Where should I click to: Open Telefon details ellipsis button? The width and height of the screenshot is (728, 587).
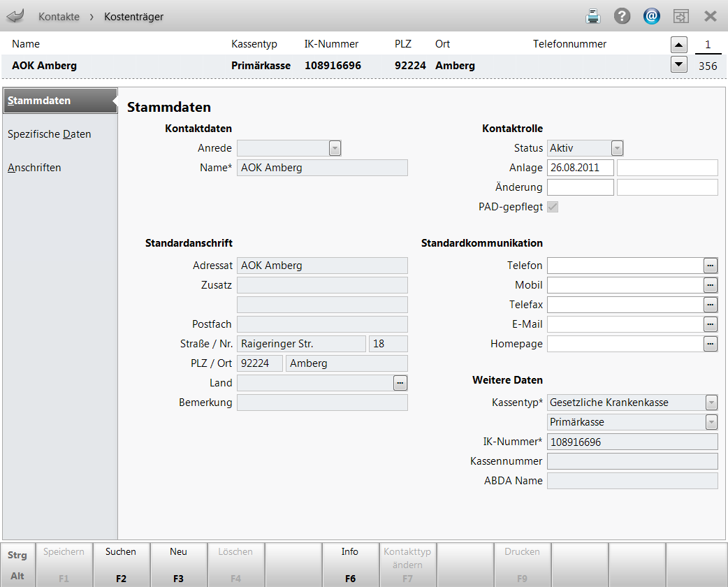tap(711, 266)
